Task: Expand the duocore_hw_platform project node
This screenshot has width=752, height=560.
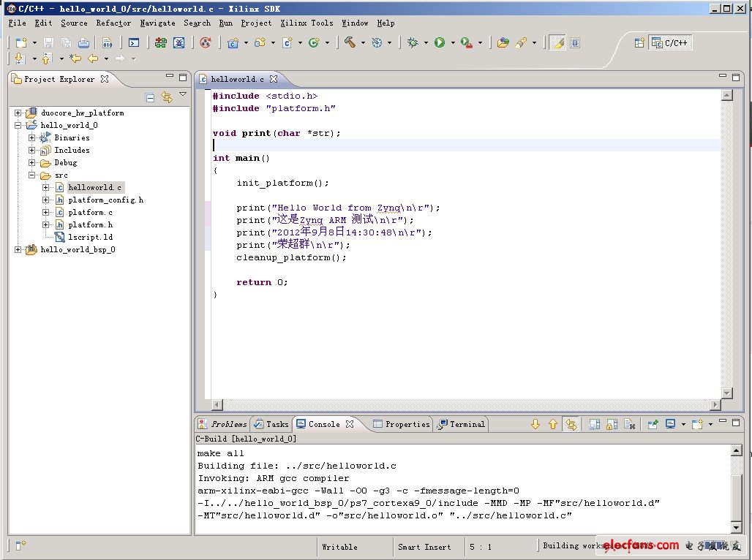Action: point(18,113)
